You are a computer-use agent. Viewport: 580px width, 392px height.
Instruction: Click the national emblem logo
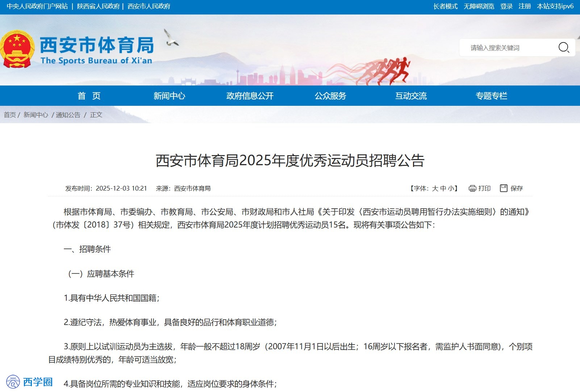click(x=17, y=49)
